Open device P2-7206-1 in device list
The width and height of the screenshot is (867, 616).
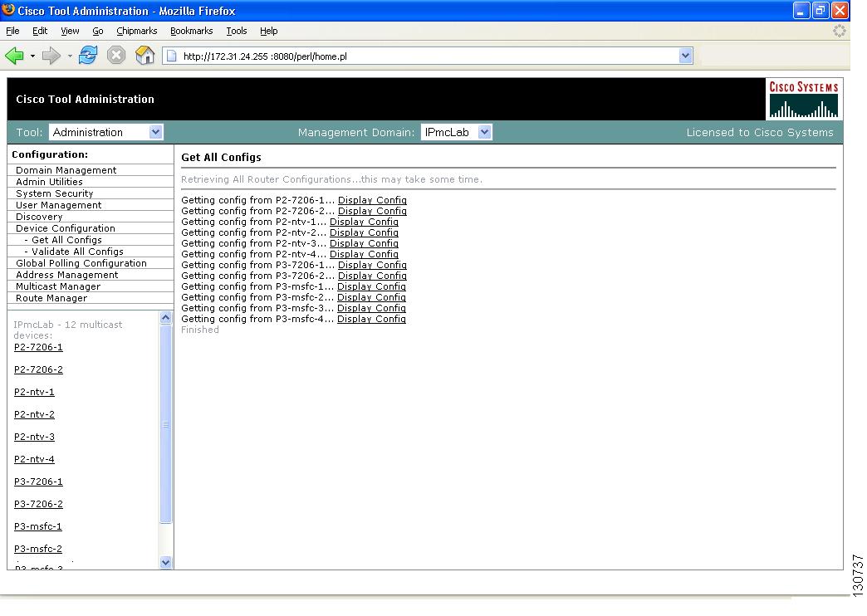(38, 347)
